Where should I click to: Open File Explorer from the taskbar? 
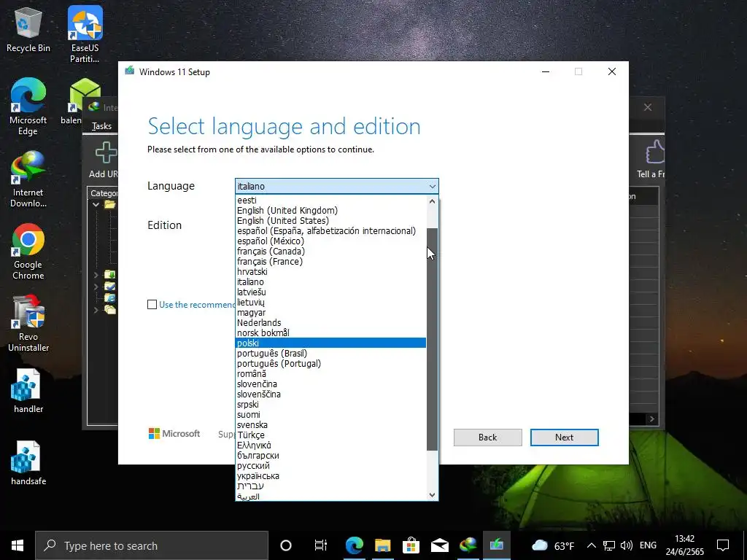(x=382, y=545)
